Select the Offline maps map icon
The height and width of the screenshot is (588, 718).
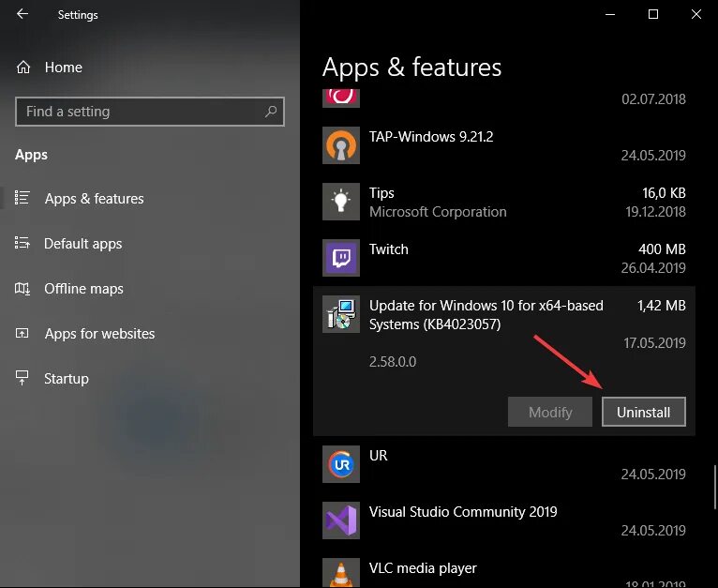tap(22, 288)
